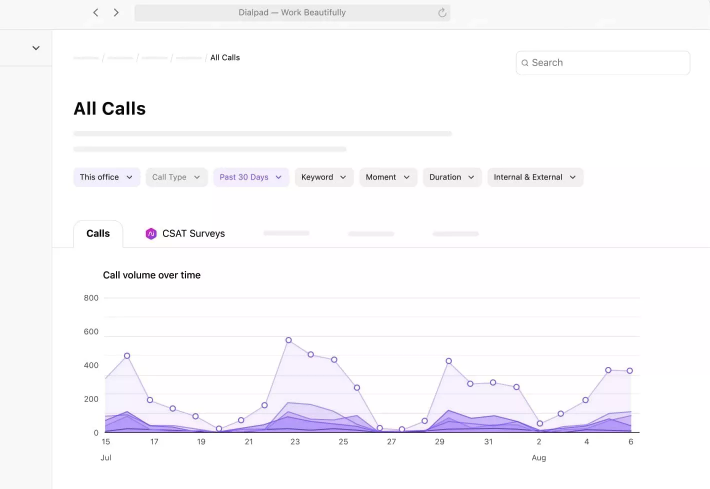Click the All Calls breadcrumb
The width and height of the screenshot is (710, 489).
(x=225, y=58)
